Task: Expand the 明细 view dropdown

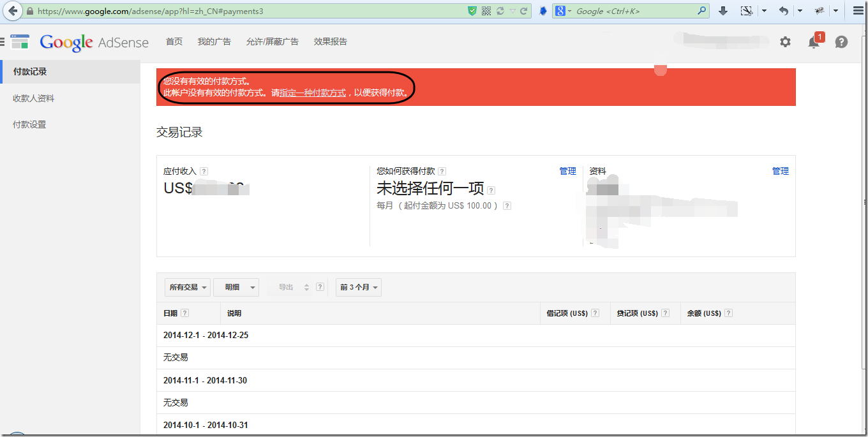Action: click(236, 287)
